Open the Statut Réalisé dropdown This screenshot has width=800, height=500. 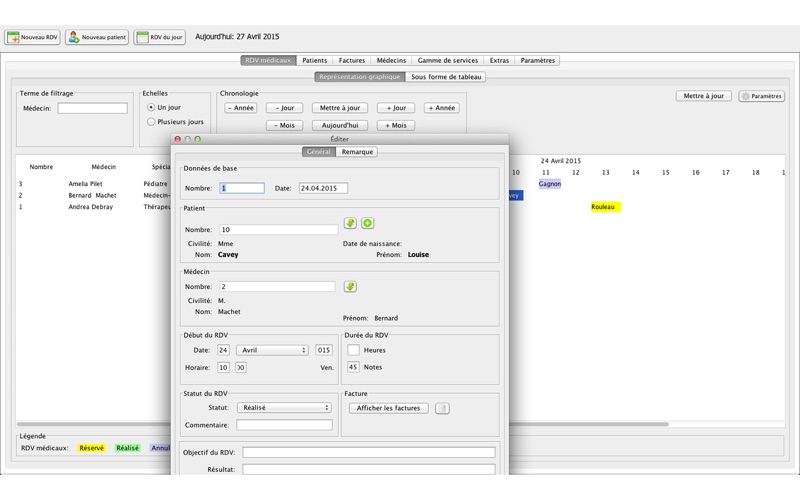click(284, 408)
